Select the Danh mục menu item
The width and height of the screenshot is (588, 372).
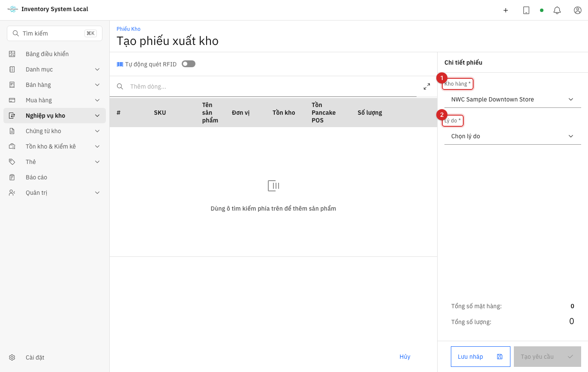click(54, 69)
